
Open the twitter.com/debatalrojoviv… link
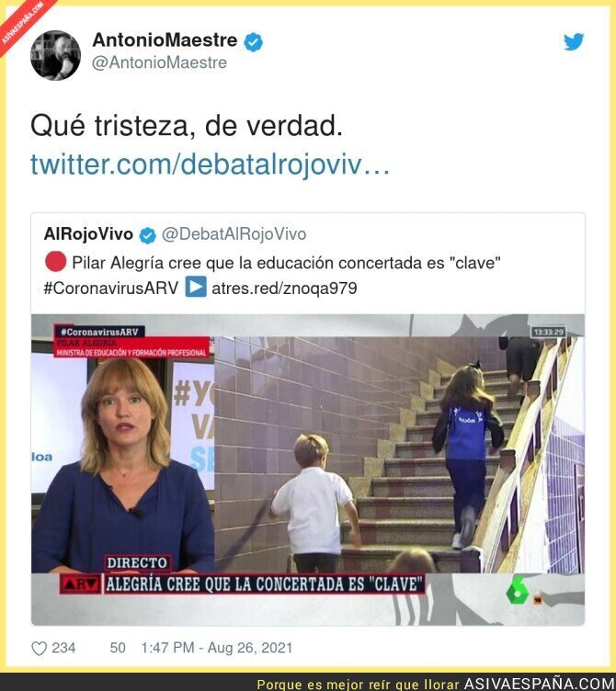click(x=210, y=164)
